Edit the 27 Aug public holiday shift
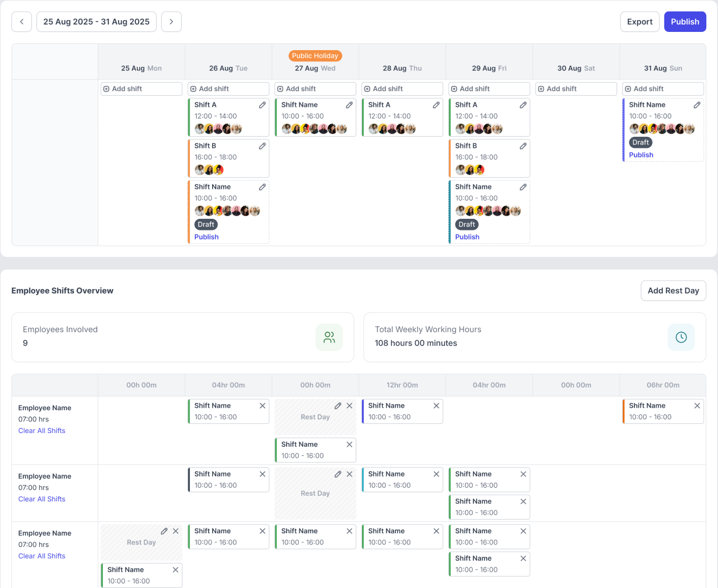Screen dimensions: 718x588 point(349,105)
